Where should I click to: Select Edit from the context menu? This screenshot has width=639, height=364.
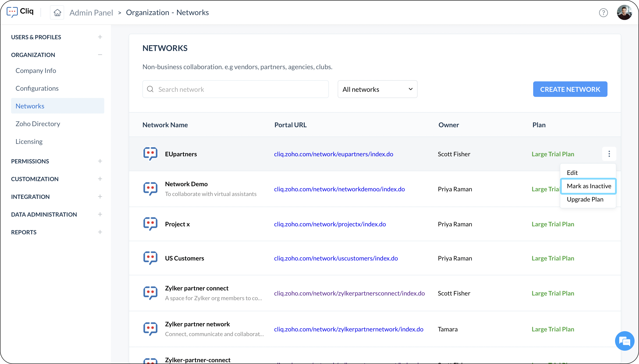coord(572,172)
